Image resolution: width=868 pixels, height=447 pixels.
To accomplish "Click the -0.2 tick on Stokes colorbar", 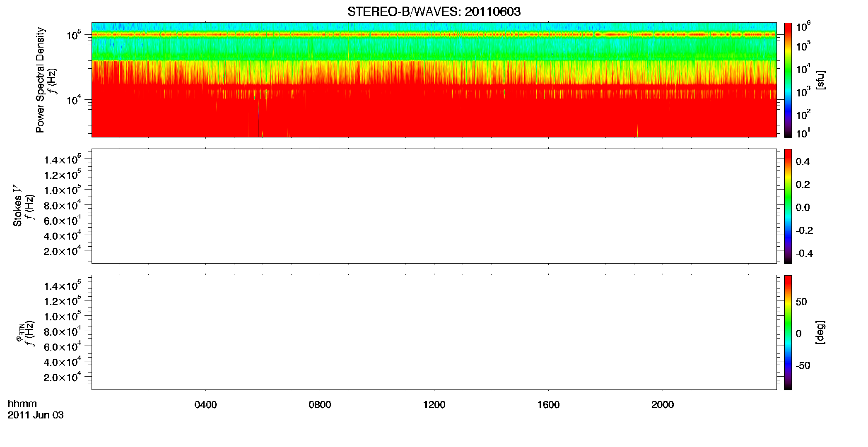I will tap(804, 231).
